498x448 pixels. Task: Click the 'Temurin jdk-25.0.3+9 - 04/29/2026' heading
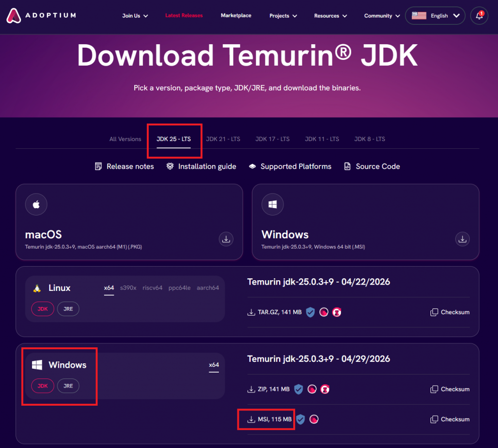pyautogui.click(x=319, y=358)
